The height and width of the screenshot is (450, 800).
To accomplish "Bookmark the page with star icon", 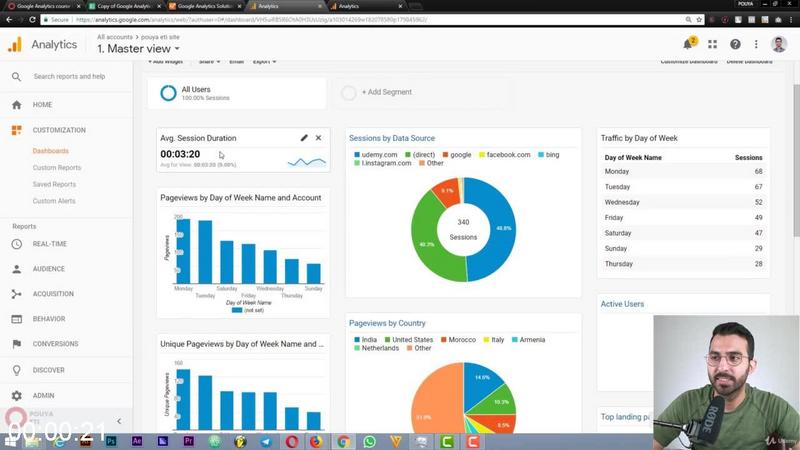I will pos(699,19).
